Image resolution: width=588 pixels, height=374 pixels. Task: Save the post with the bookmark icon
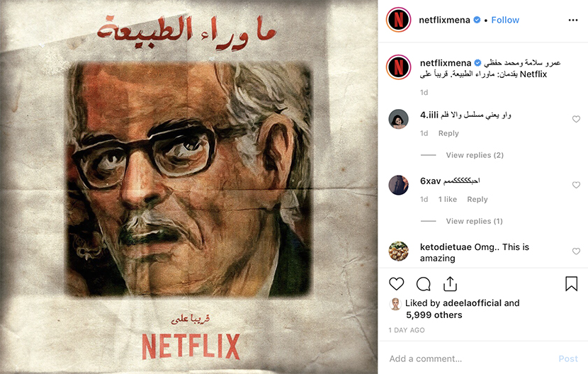(x=571, y=283)
